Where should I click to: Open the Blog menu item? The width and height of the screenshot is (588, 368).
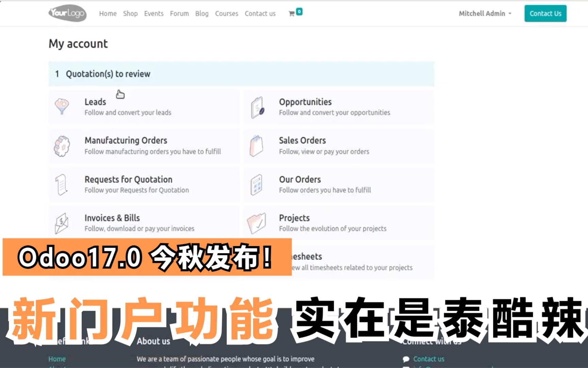(202, 14)
